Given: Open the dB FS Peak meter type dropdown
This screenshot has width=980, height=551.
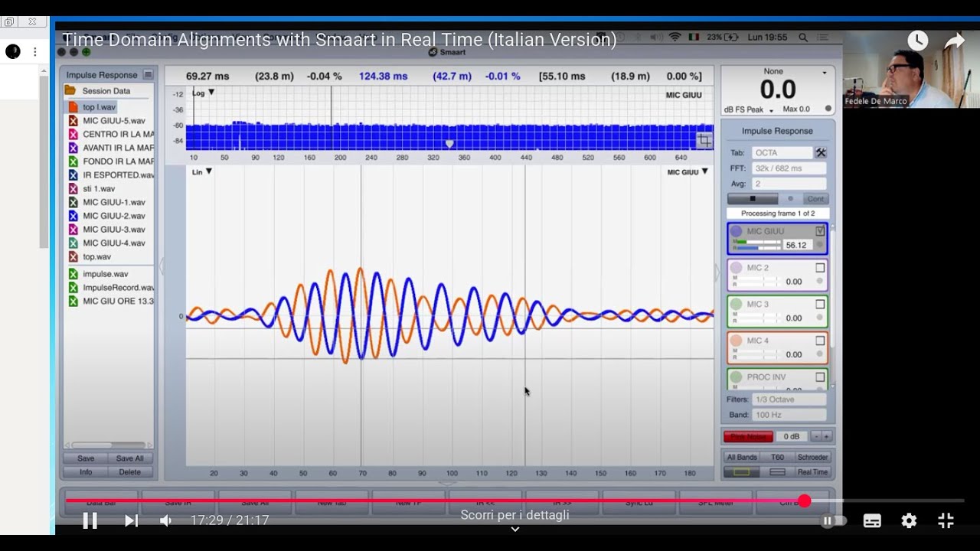Looking at the screenshot, I should tap(749, 109).
